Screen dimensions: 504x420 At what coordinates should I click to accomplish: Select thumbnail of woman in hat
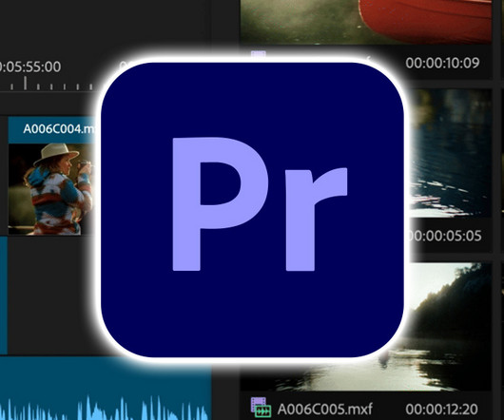(x=51, y=189)
